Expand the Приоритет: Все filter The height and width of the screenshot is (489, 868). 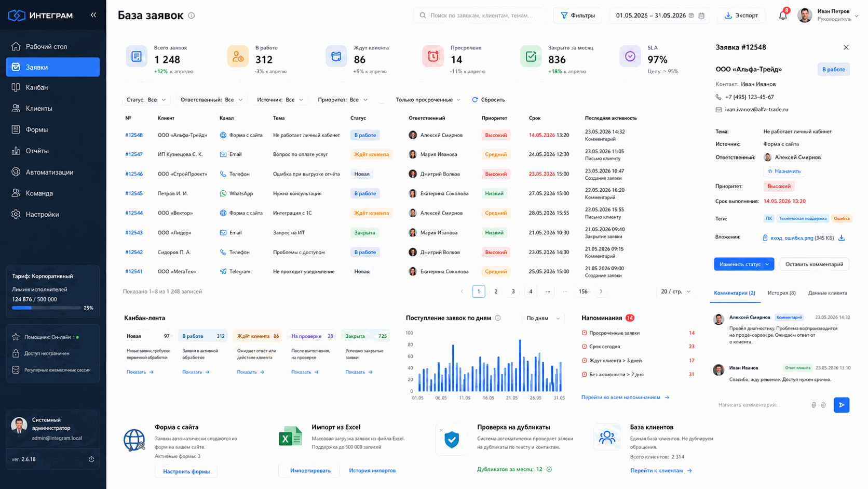[x=343, y=100]
